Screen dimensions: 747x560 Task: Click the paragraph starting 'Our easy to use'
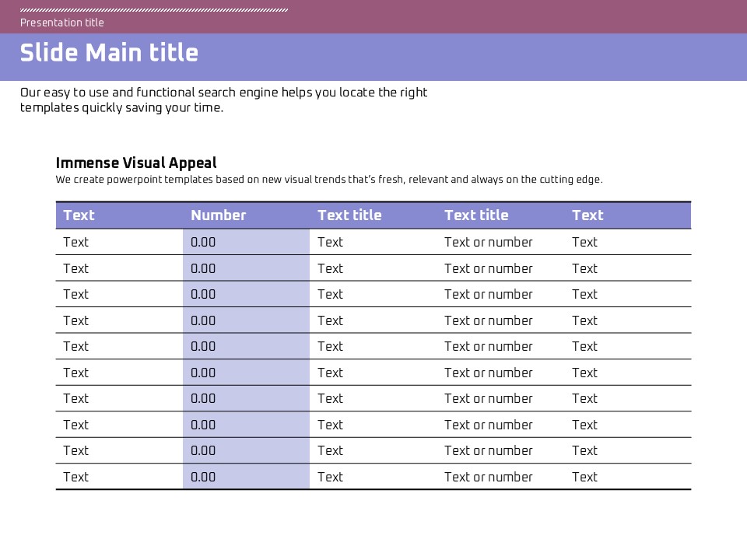pyautogui.click(x=224, y=100)
